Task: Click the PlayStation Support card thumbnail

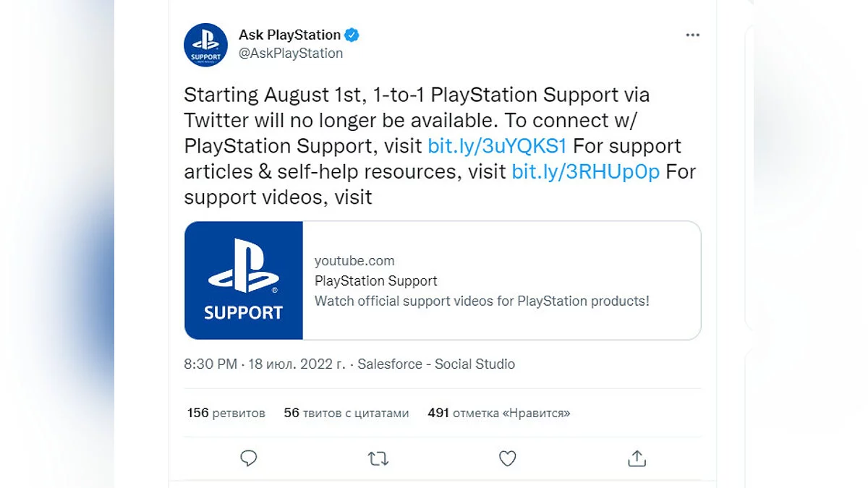Action: click(244, 281)
